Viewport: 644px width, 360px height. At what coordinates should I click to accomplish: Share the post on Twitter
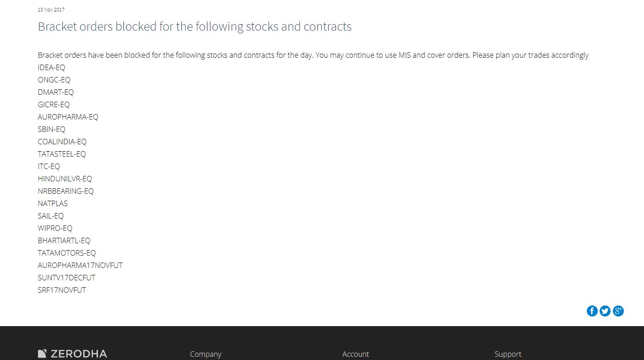pos(605,311)
